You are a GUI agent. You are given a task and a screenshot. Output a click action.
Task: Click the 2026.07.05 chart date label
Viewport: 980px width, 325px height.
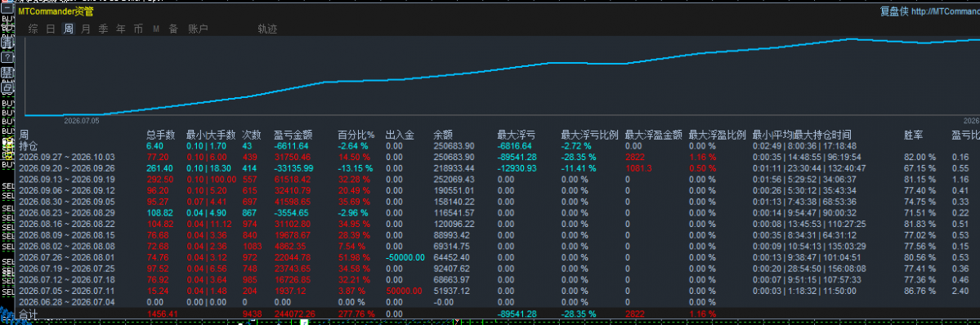pyautogui.click(x=81, y=121)
